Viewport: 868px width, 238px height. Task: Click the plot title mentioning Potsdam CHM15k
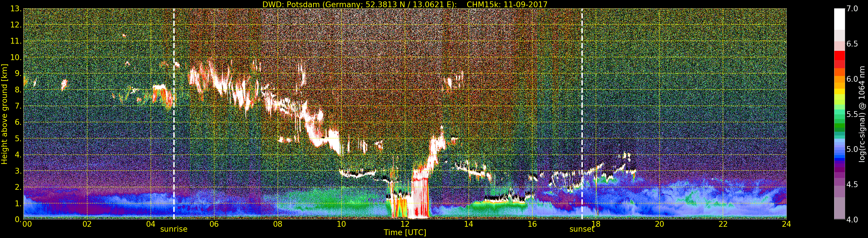coord(405,4)
